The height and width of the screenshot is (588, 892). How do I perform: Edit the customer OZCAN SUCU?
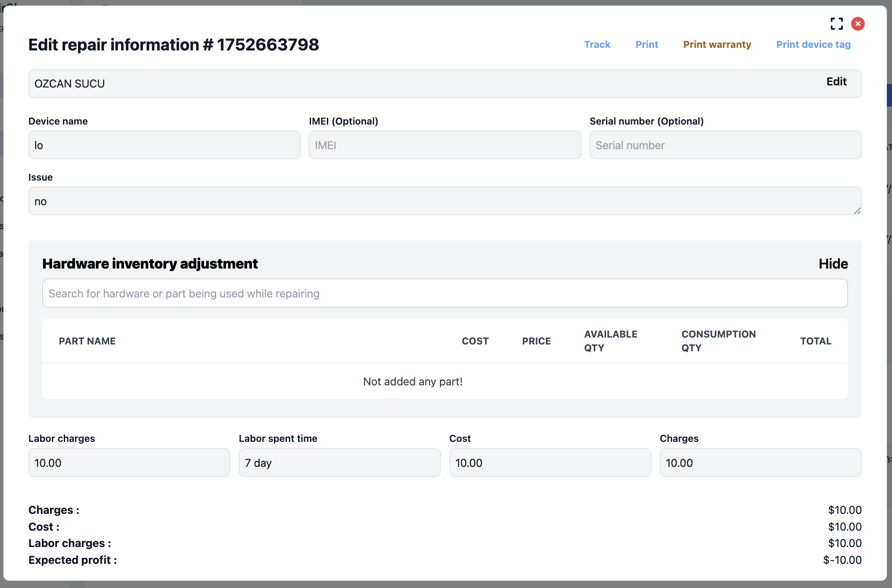(x=836, y=82)
